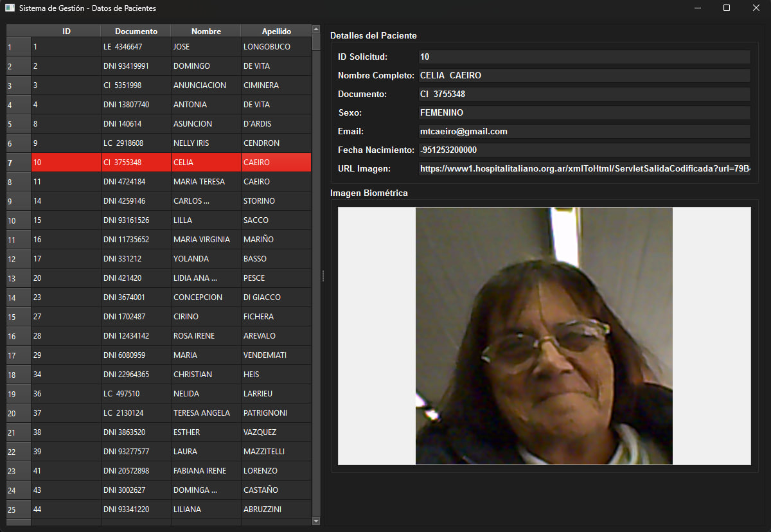Click the table scrollbar down arrow
Image resolution: width=771 pixels, height=532 pixels.
tap(315, 520)
